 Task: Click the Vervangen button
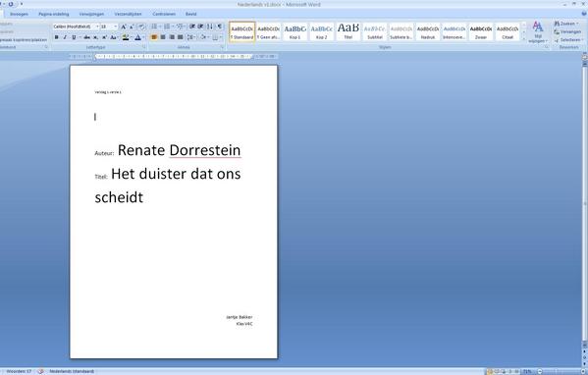567,31
